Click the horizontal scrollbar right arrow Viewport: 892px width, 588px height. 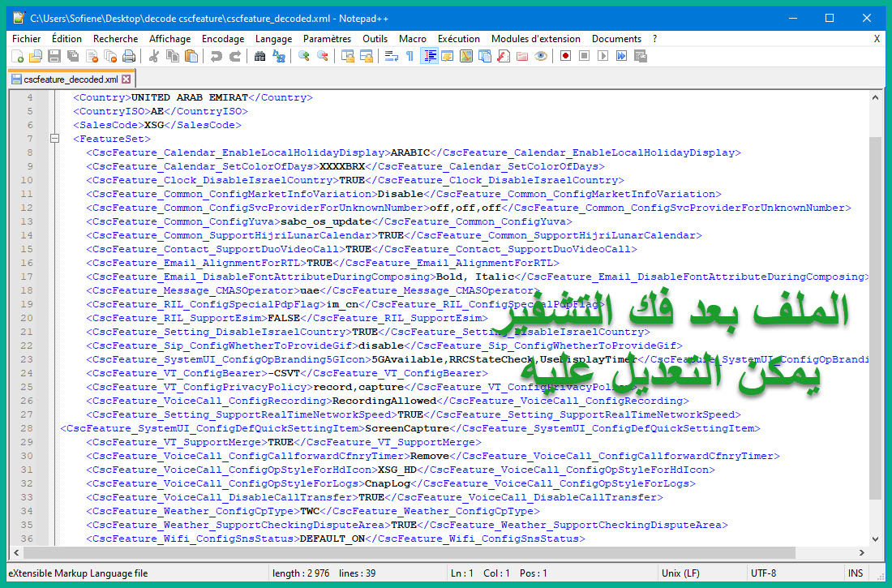(862, 552)
